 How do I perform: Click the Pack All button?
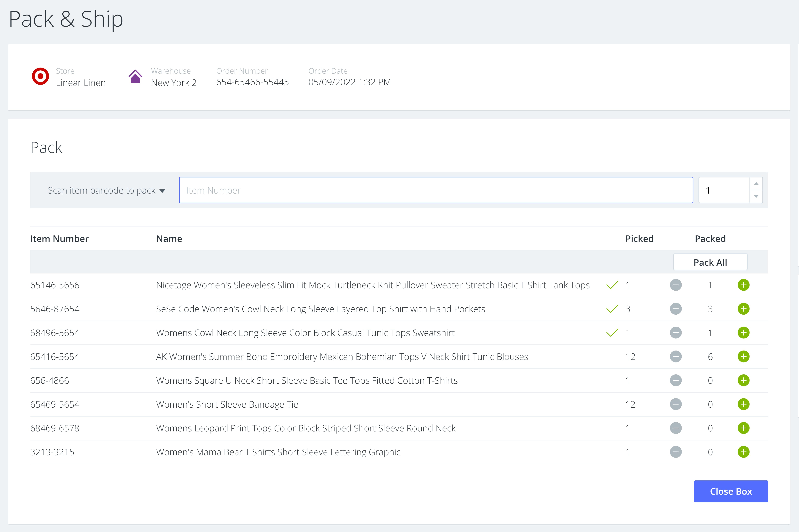(x=710, y=262)
